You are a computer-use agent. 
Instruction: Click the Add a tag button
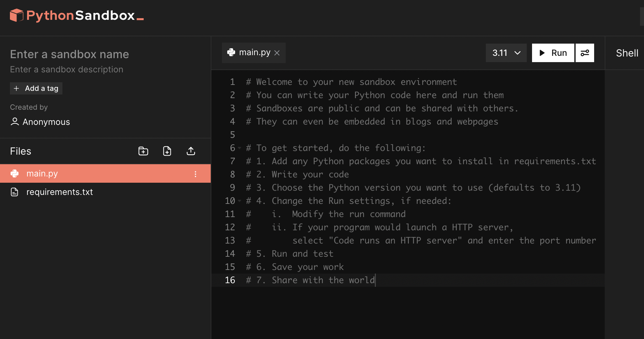click(x=36, y=88)
